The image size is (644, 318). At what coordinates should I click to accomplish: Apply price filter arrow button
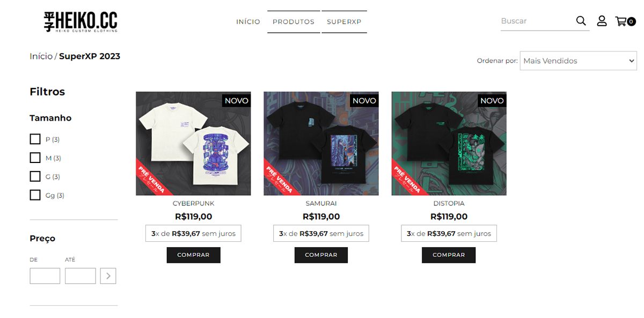[108, 276]
